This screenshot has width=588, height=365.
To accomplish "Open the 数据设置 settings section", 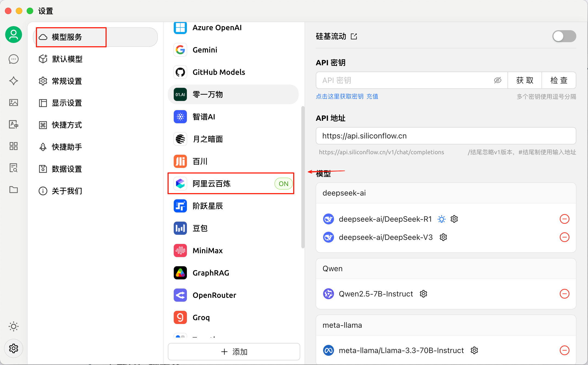I will tap(95, 169).
